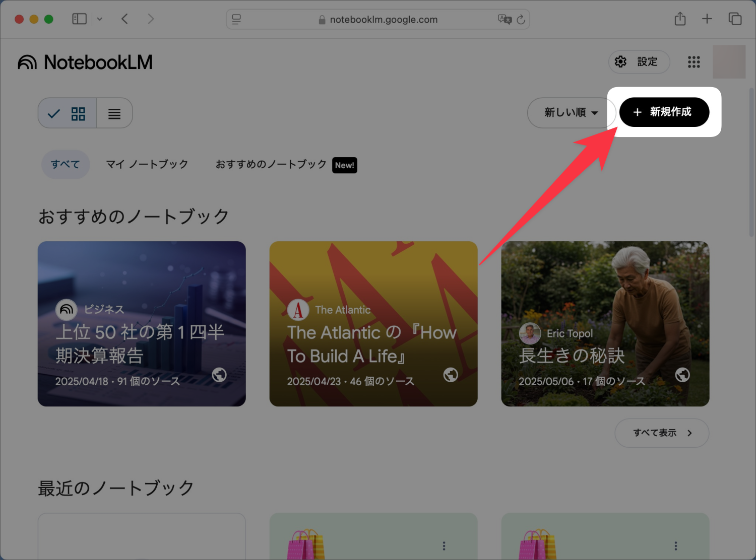Show Safari tab overview

(734, 19)
